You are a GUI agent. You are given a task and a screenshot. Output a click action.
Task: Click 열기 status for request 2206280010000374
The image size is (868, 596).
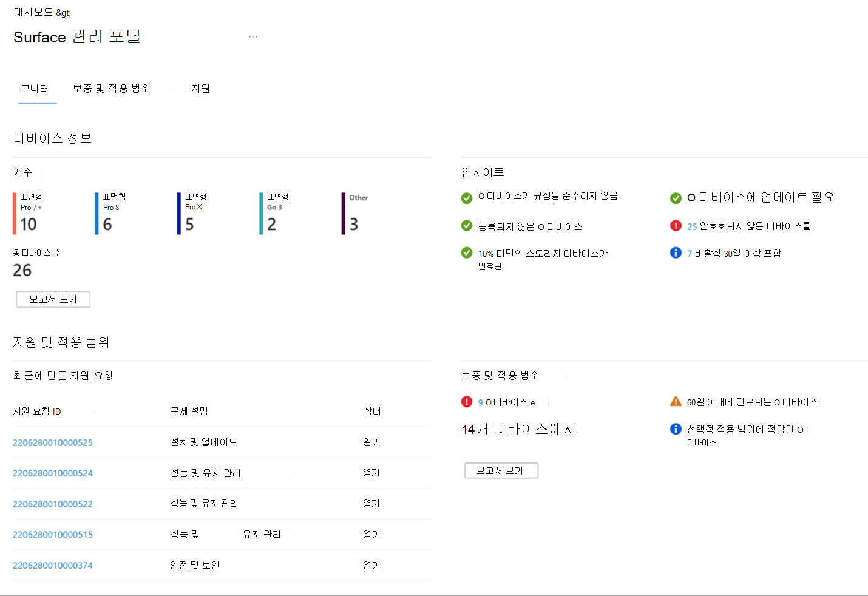[371, 565]
